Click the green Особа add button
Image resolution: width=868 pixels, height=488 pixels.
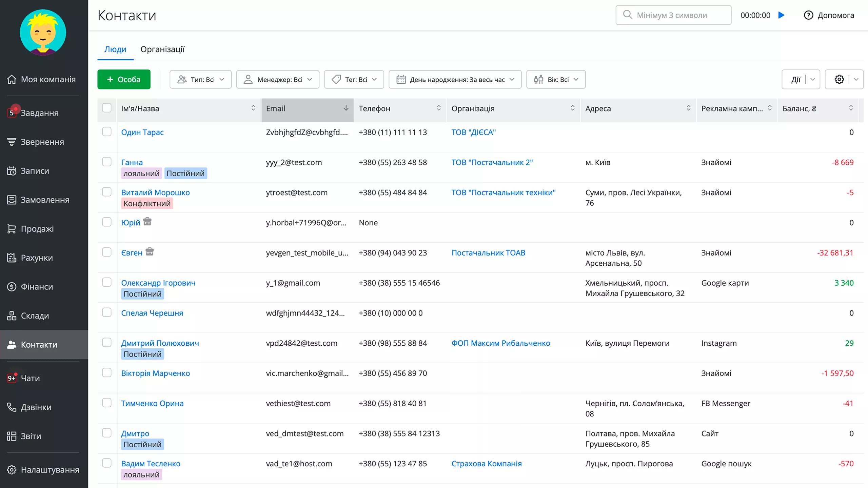[x=124, y=79]
